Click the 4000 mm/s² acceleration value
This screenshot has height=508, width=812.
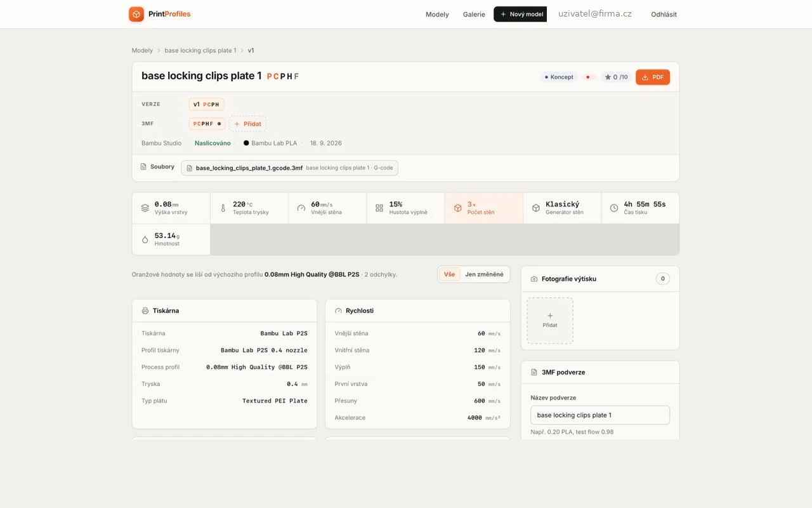coord(483,418)
